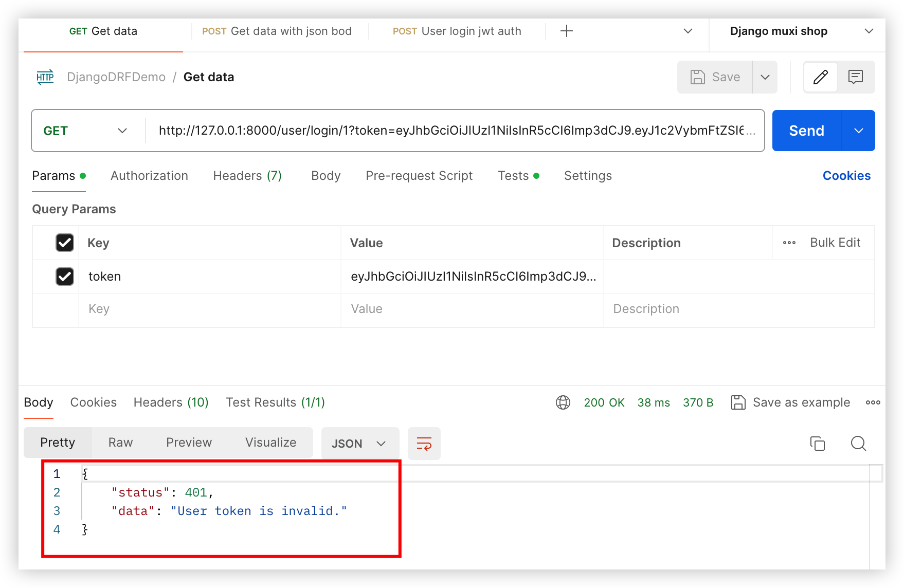Open the Query Params column options ellipsis

point(789,243)
